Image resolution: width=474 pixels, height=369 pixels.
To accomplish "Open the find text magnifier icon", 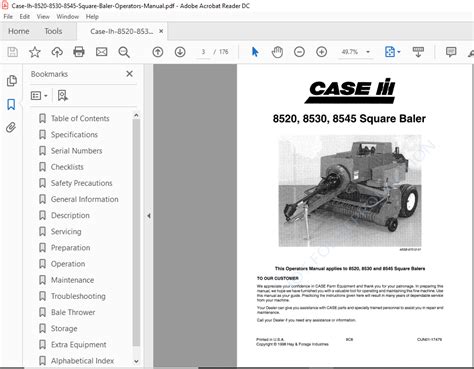I will [124, 52].
